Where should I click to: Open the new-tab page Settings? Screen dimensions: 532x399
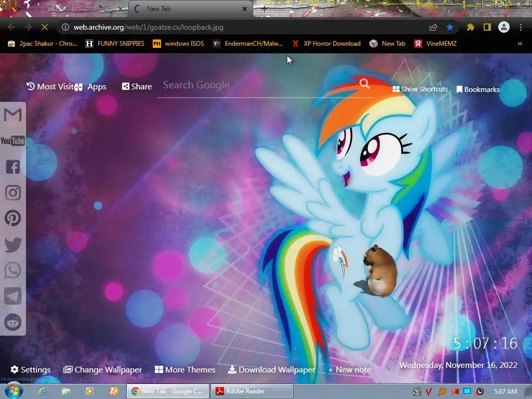[31, 369]
